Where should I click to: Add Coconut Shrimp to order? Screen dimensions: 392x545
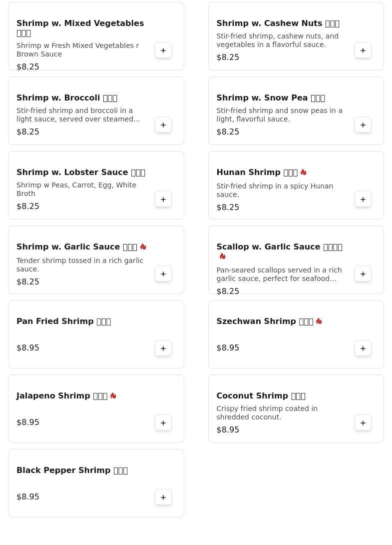[x=363, y=422]
